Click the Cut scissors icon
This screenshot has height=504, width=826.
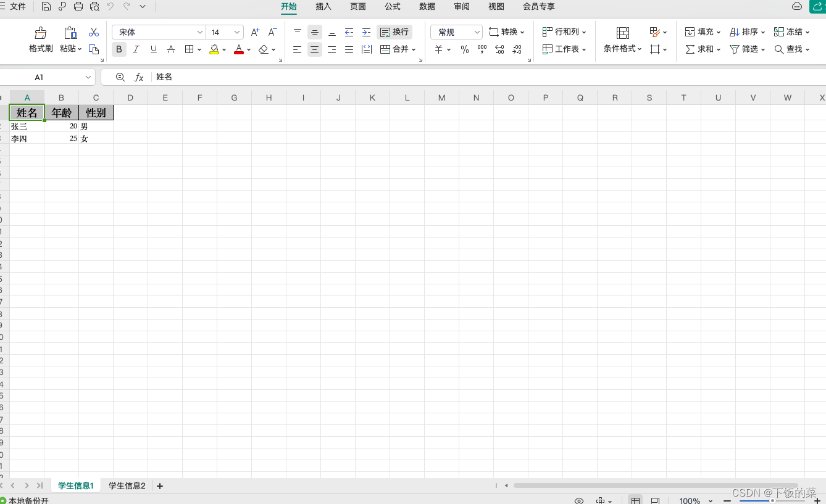point(94,32)
